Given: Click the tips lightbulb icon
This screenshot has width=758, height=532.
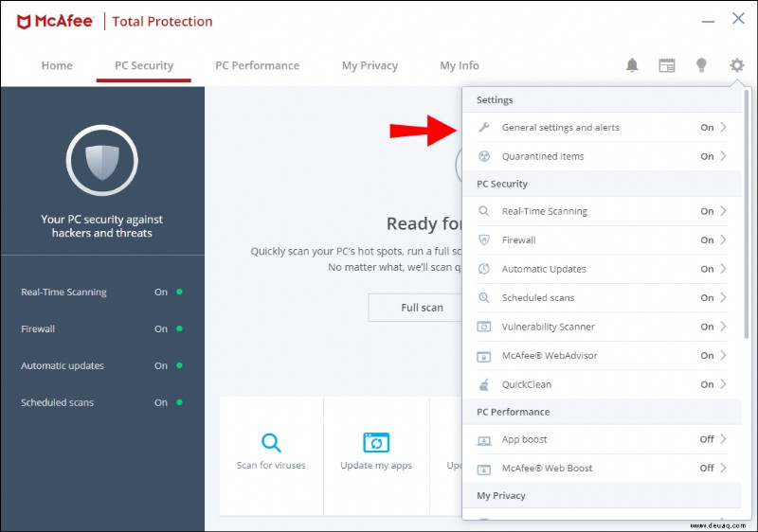Looking at the screenshot, I should tap(701, 65).
